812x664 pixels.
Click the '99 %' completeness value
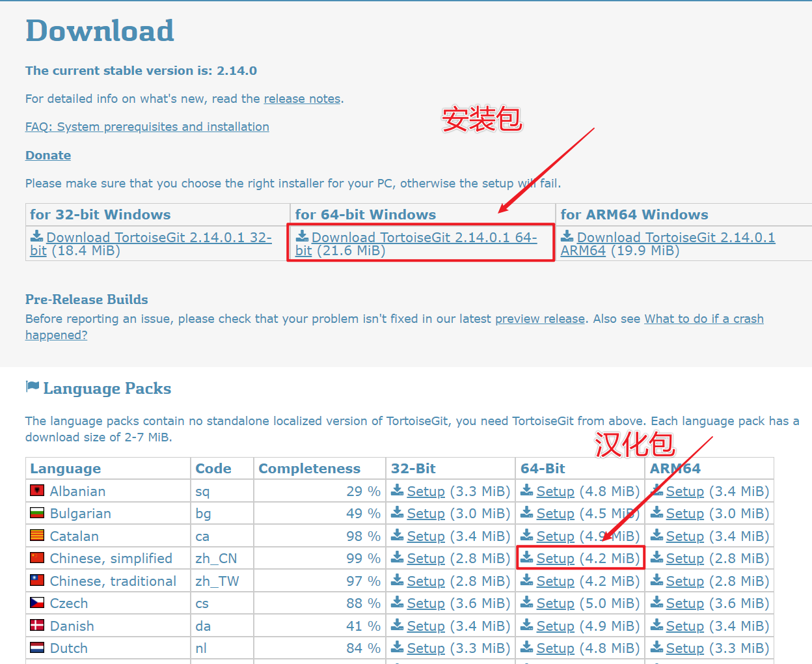pyautogui.click(x=363, y=559)
